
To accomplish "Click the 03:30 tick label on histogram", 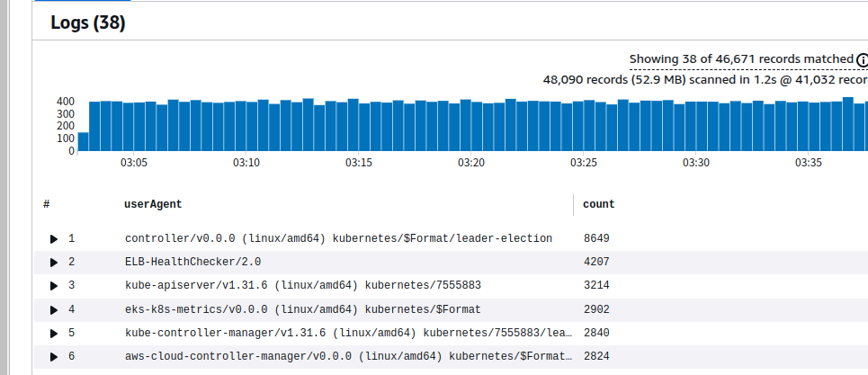I will point(696,163).
